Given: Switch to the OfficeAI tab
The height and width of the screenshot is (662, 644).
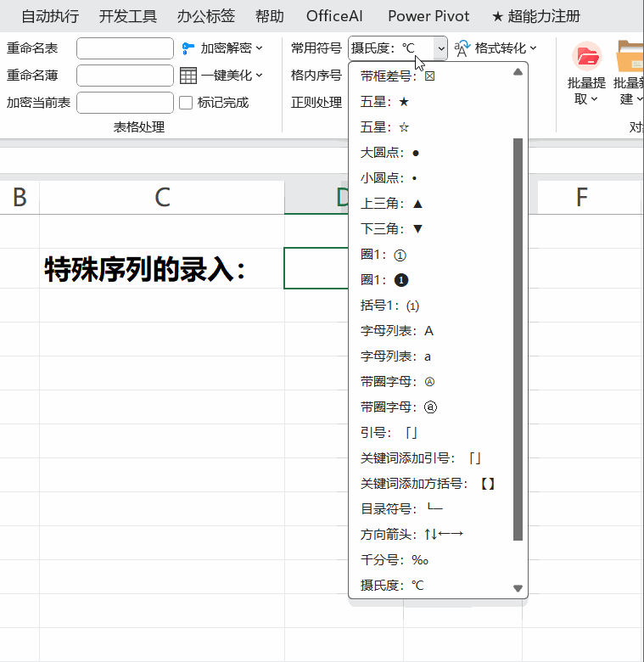Looking at the screenshot, I should [334, 16].
